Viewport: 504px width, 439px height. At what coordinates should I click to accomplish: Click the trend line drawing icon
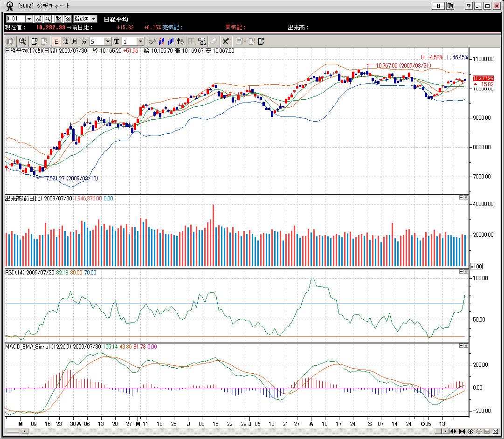point(152,41)
